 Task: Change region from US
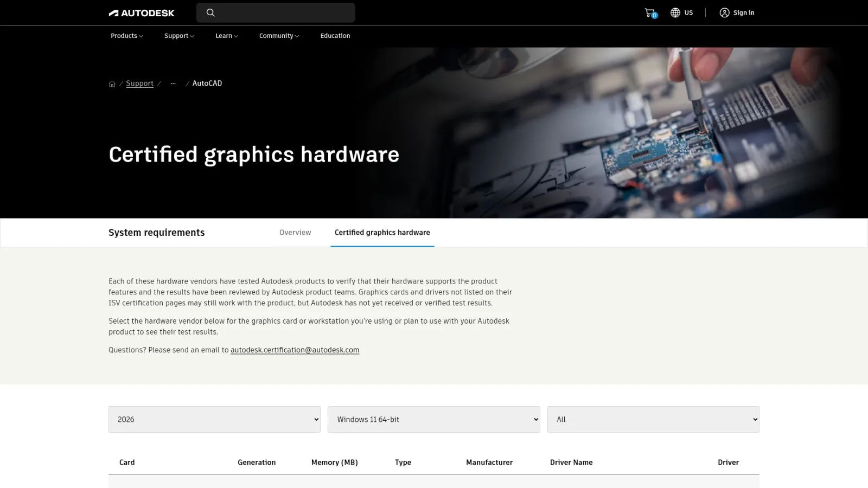coord(688,12)
